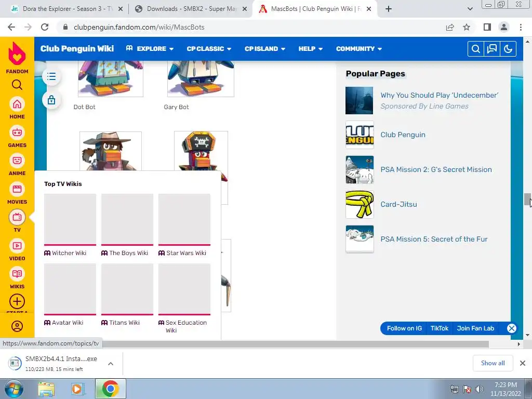Open the user profile icon in the sidebar
Image resolution: width=532 pixels, height=399 pixels.
(x=17, y=326)
